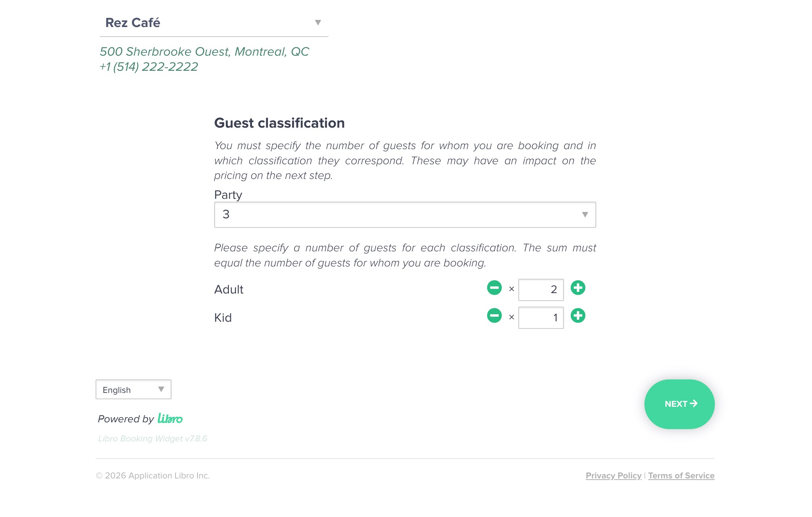Click the Party dropdown arrow
The width and height of the screenshot is (812, 517).
(x=585, y=215)
